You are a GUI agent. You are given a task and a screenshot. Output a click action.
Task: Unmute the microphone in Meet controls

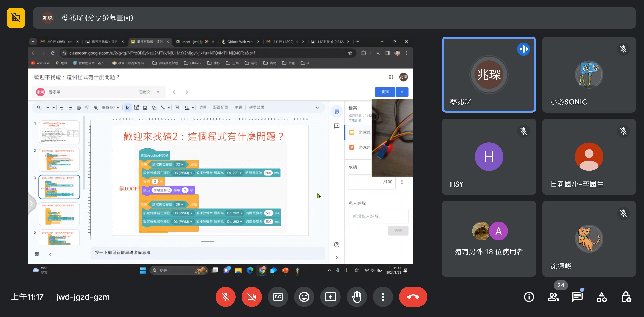click(x=225, y=297)
